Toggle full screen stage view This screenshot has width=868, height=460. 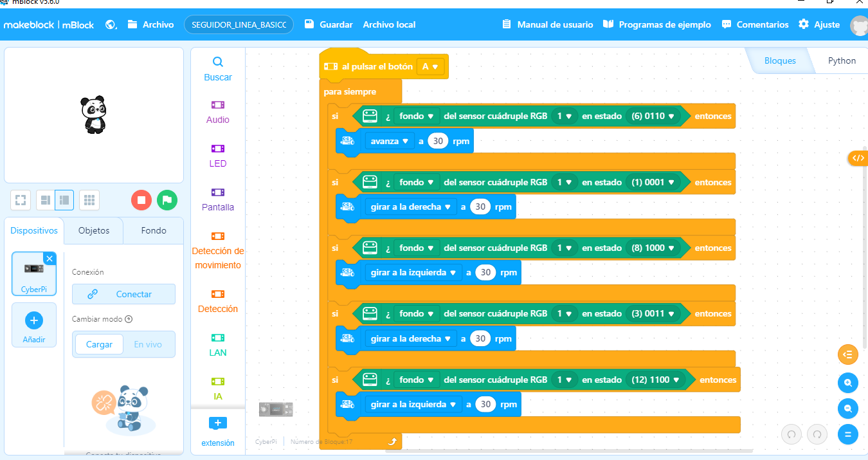[x=20, y=200]
